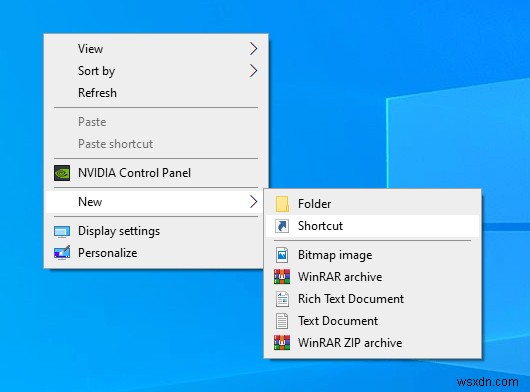530x392 pixels.
Task: Open the Sort by menu entry
Action: 156,71
